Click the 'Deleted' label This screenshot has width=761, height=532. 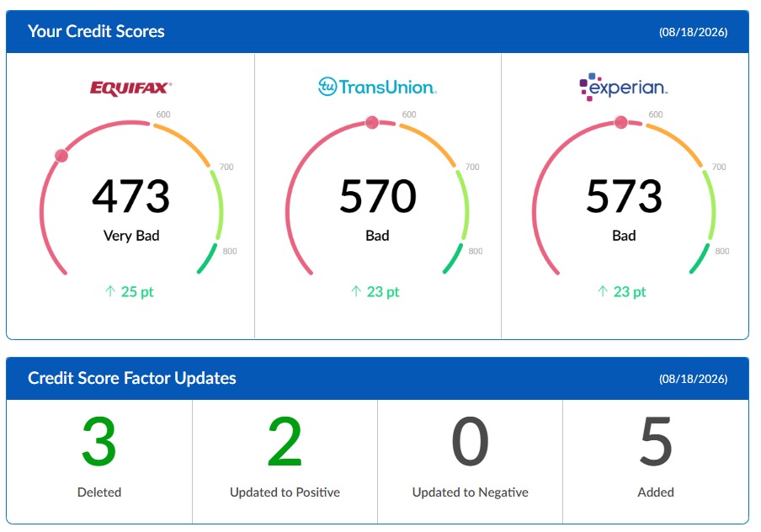click(x=99, y=492)
